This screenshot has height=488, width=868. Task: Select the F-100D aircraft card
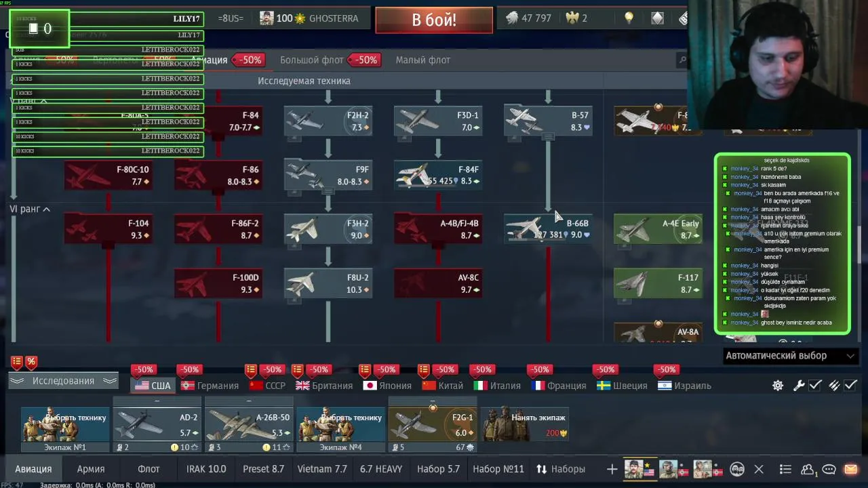point(218,283)
